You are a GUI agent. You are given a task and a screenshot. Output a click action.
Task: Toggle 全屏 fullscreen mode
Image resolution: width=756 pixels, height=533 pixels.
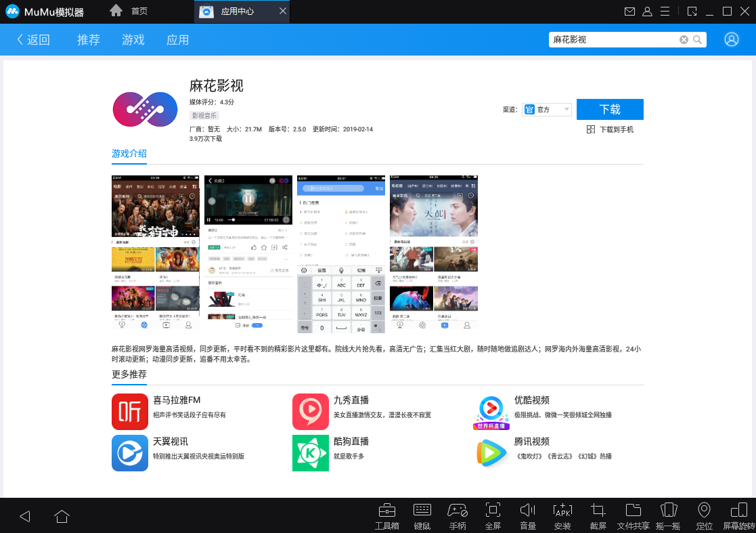click(493, 511)
